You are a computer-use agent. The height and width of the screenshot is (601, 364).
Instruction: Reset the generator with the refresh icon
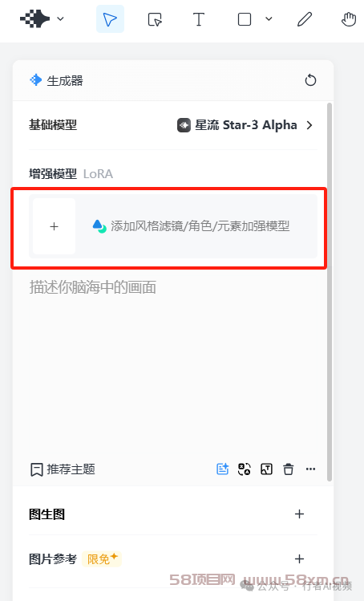(310, 80)
